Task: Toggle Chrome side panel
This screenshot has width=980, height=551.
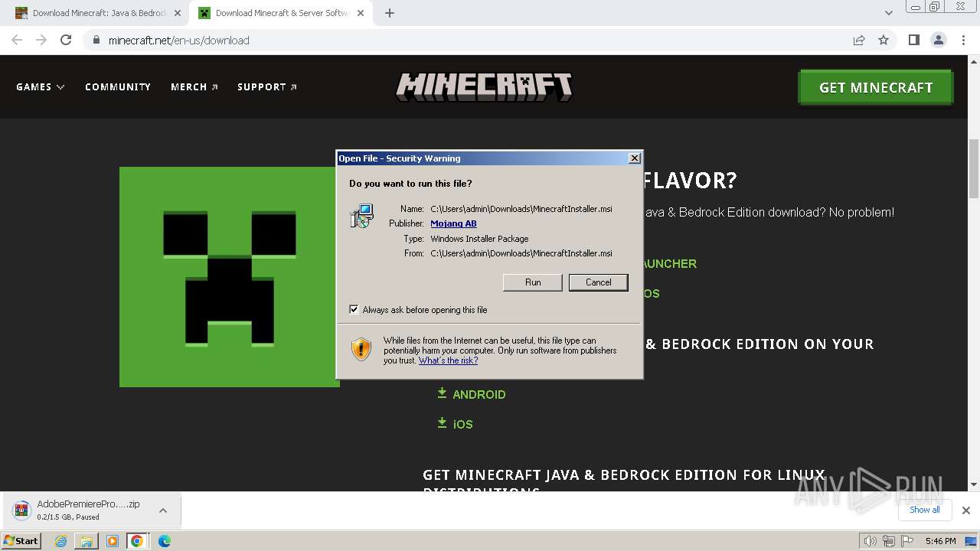Action: pos(913,40)
